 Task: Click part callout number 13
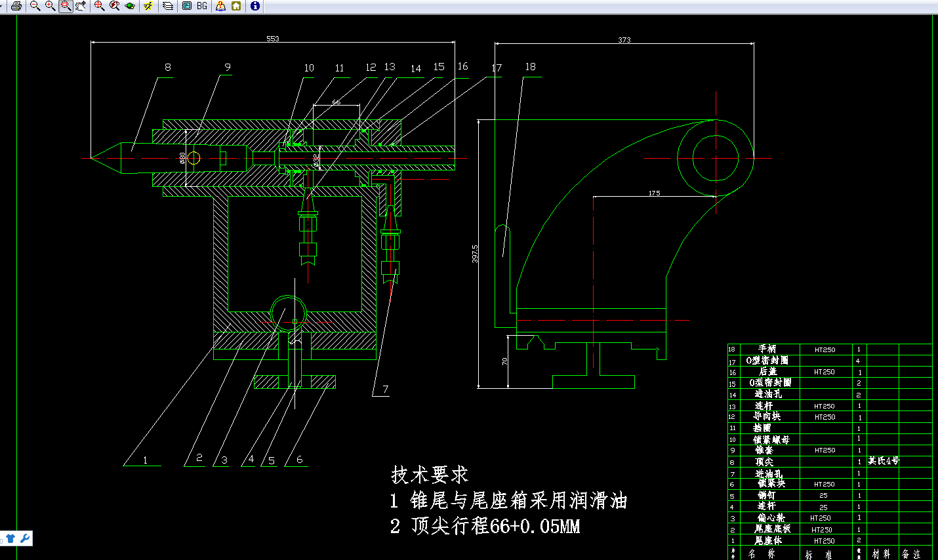tap(390, 67)
